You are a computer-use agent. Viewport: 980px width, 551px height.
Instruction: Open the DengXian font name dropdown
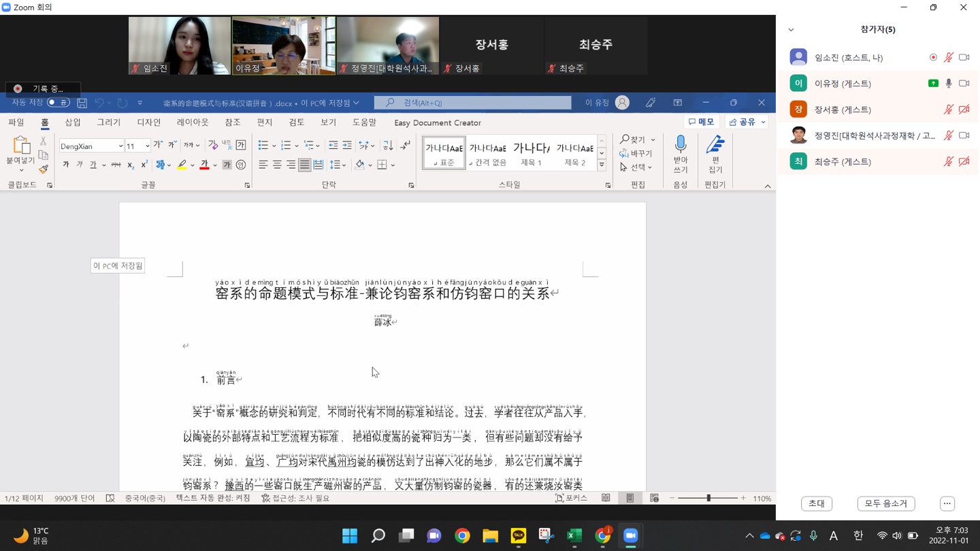point(120,146)
